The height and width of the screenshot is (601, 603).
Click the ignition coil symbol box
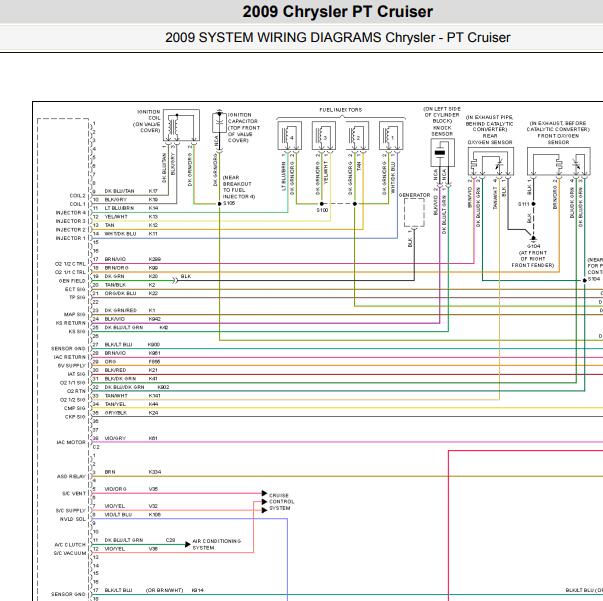[181, 125]
